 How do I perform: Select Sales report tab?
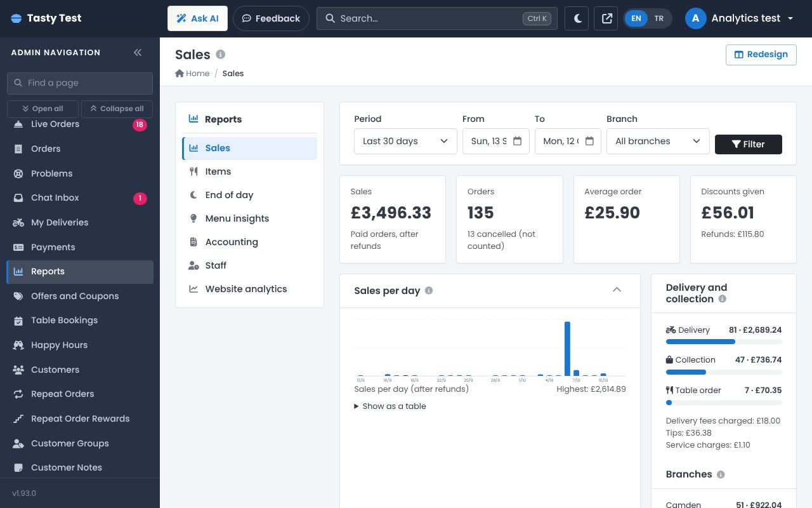pos(249,148)
